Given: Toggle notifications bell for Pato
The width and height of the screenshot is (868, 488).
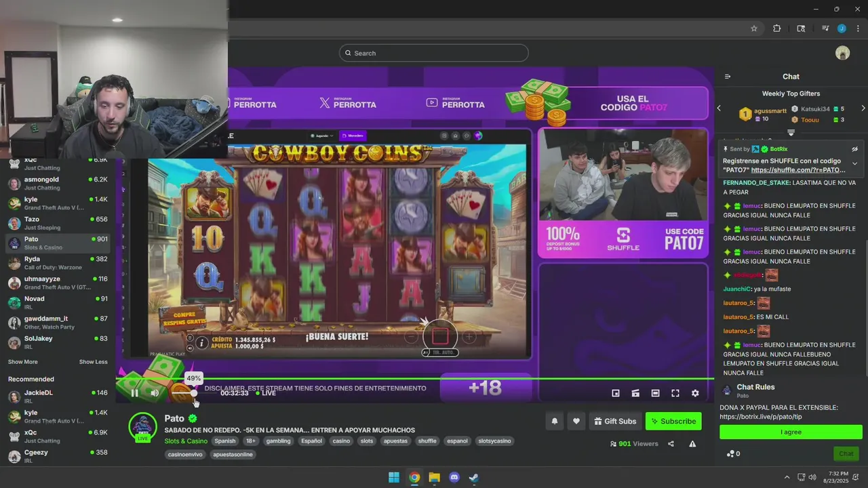Looking at the screenshot, I should tap(554, 421).
